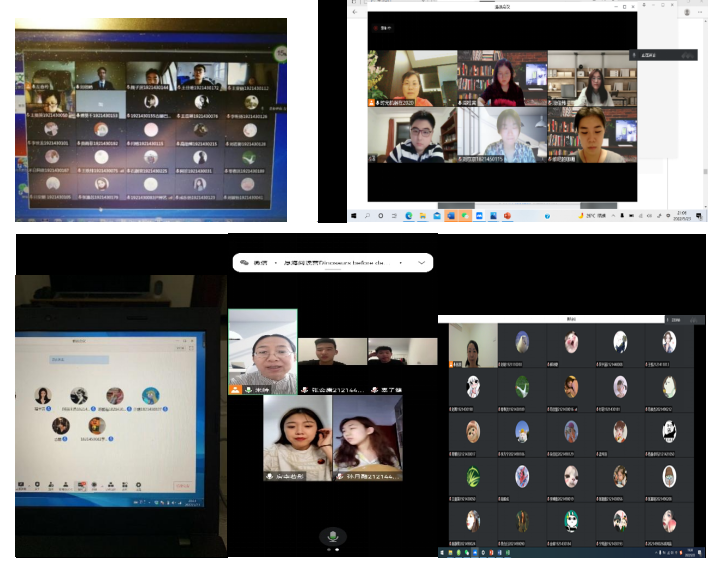This screenshot has height=564, width=714.
Task: Toggle microphone on the bottom-right girl's mobile tile
Action: 340,476
